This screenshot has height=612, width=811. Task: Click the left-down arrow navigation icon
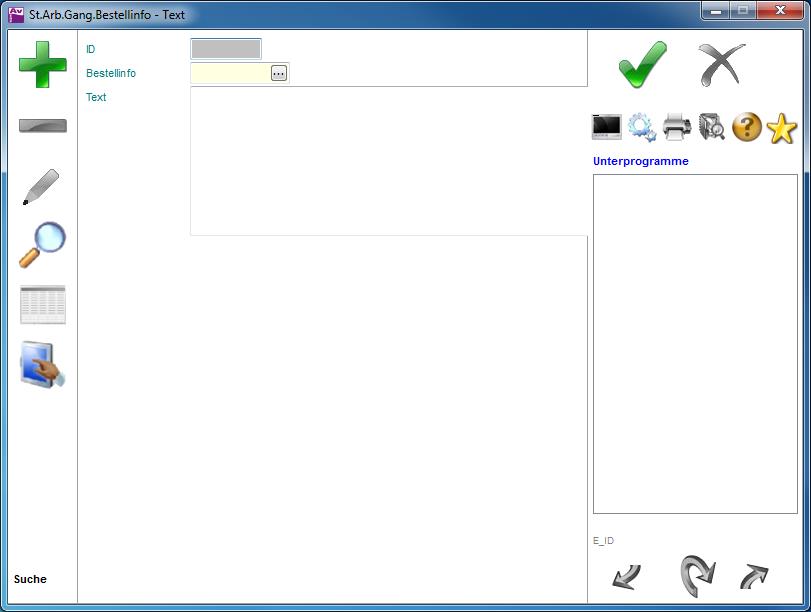coord(627,577)
